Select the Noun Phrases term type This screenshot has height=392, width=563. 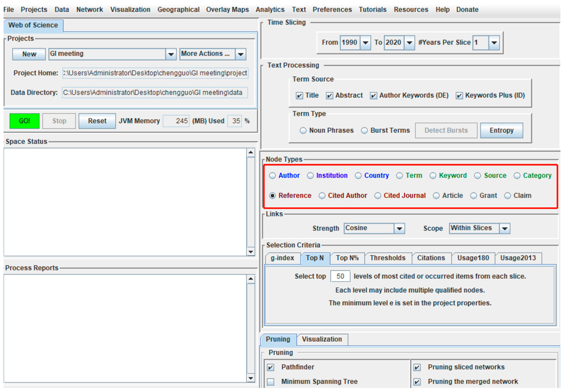click(303, 130)
